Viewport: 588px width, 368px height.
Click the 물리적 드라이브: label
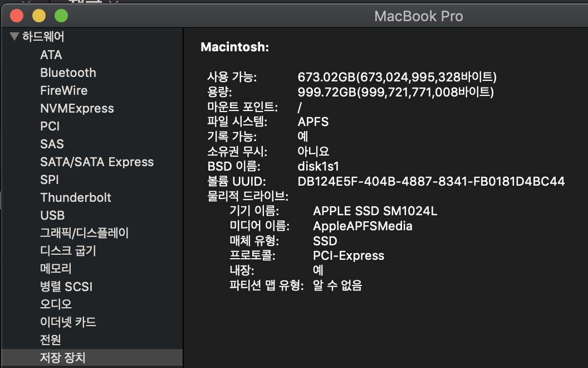point(248,196)
